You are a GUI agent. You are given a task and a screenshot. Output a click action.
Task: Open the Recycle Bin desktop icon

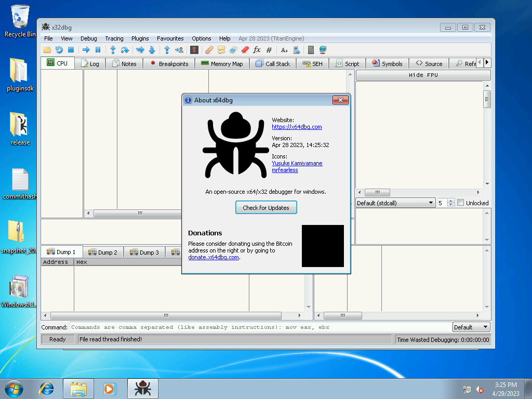point(19,16)
